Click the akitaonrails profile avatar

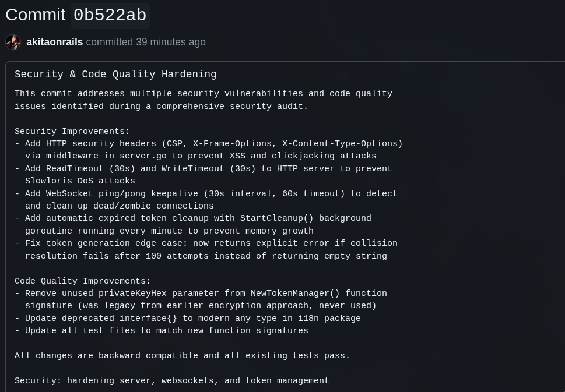[13, 42]
